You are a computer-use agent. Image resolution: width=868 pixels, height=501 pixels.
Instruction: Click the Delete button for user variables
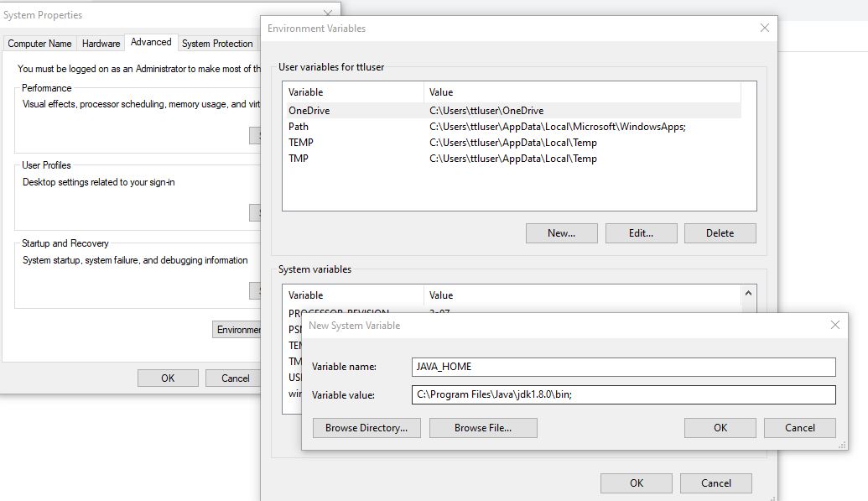720,232
